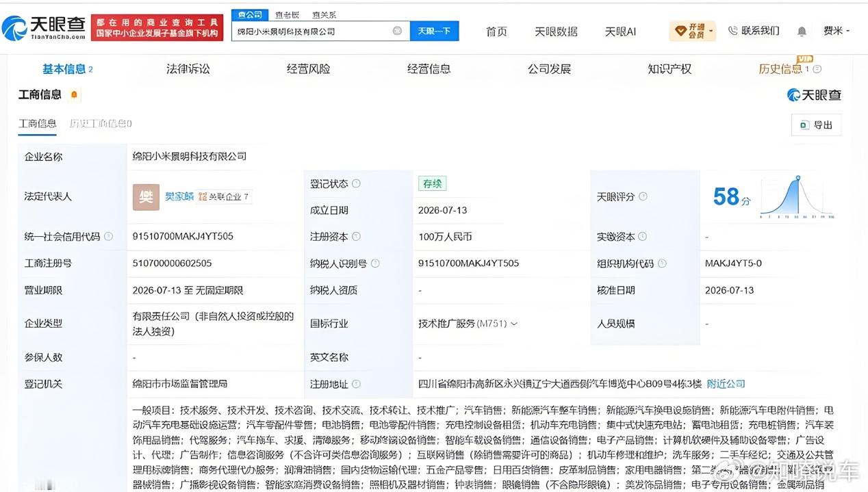
Task: Click the 导出 export button
Action: pos(816,125)
